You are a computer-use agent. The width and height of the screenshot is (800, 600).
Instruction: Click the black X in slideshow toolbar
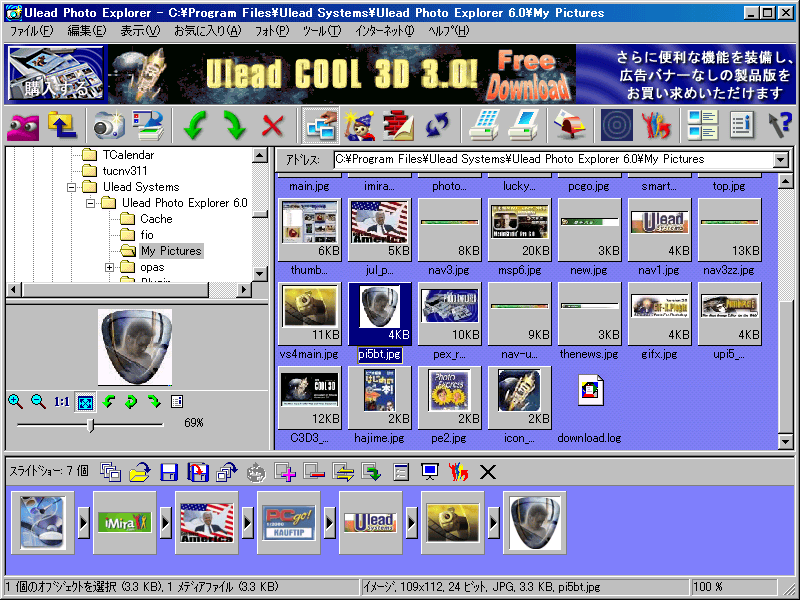tap(488, 472)
